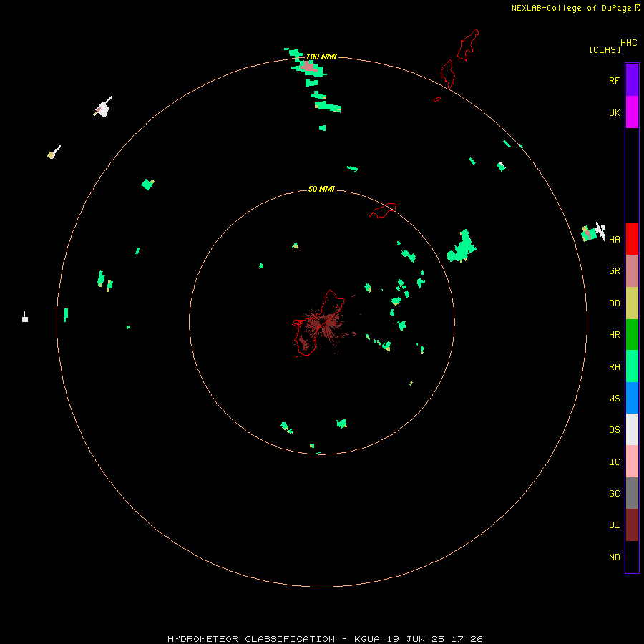Select the 'GC' legend label
This screenshot has height=644, width=644.
614,493
